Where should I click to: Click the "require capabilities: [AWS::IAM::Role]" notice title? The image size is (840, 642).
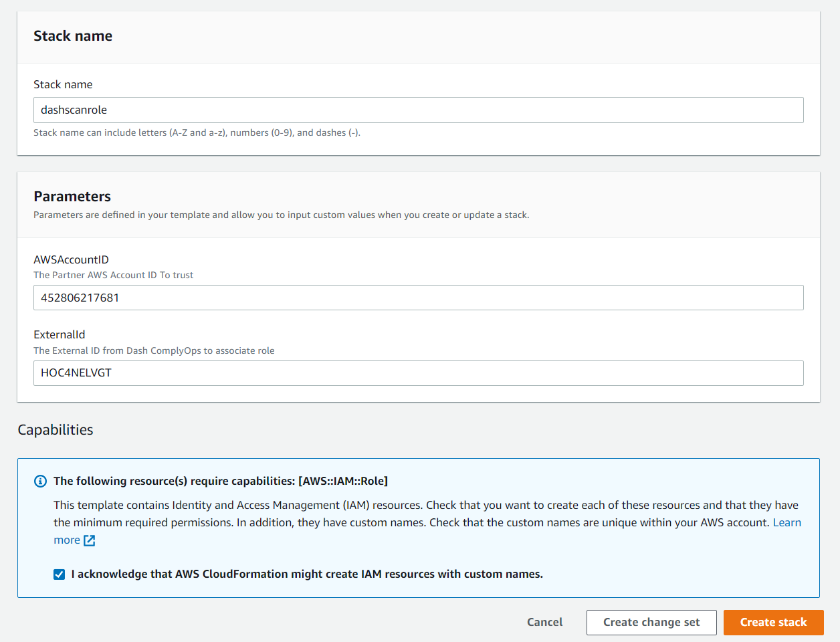tap(221, 481)
